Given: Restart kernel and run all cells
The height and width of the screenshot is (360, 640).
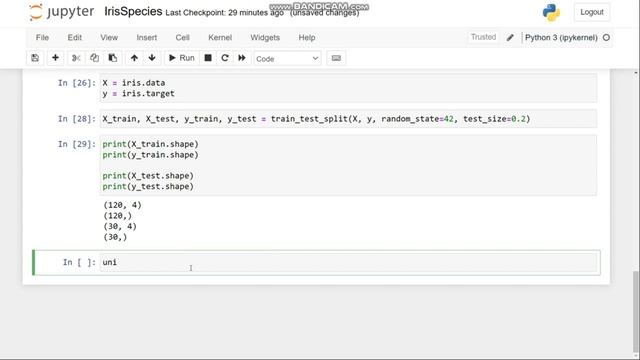Looking at the screenshot, I should click(242, 58).
